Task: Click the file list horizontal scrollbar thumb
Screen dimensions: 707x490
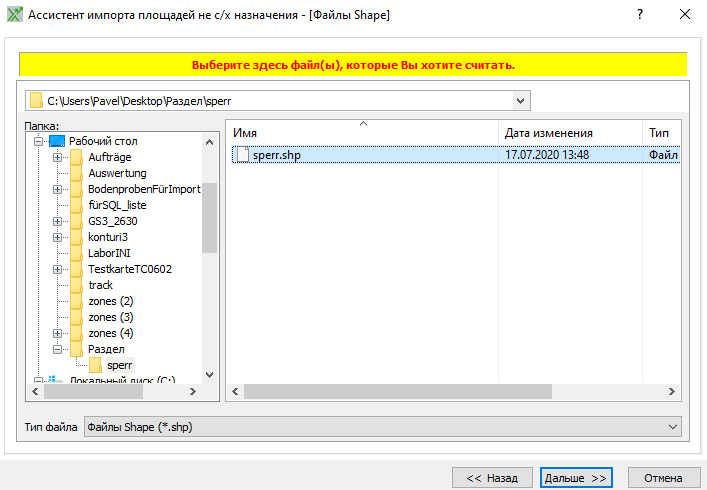Action: [x=398, y=391]
